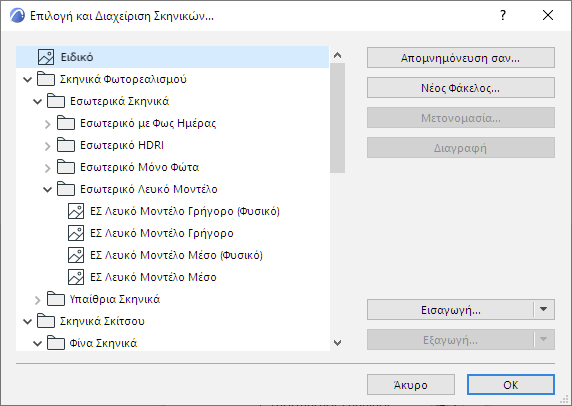Click the scene list scroll up arrow
Screen dimensions: 572x406
coord(337,55)
